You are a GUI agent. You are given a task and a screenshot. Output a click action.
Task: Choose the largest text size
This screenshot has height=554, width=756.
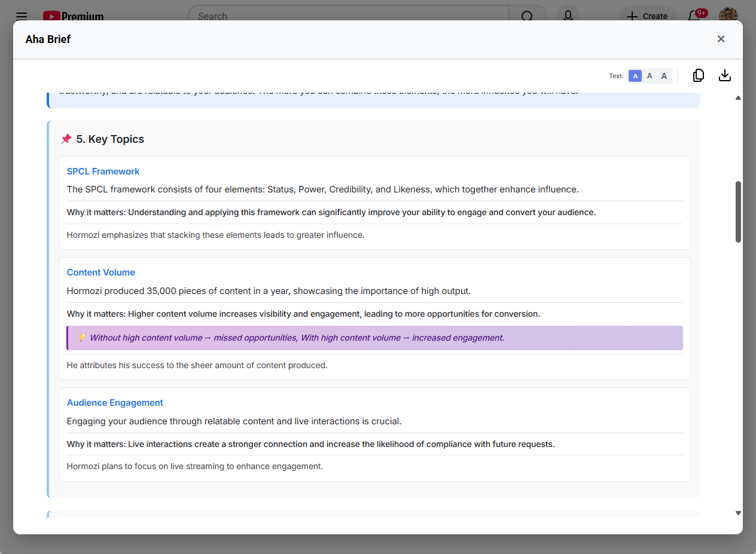664,76
